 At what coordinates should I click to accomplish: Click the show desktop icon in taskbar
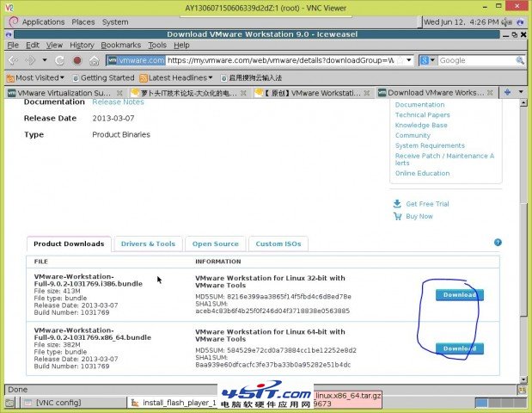click(9, 403)
